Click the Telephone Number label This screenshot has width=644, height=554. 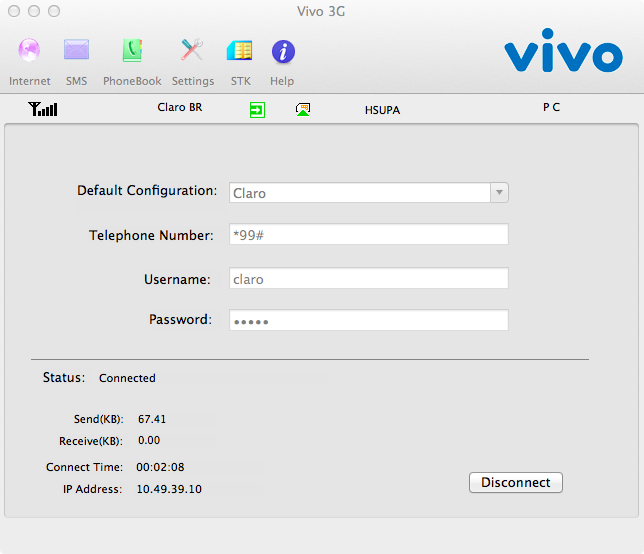(151, 235)
